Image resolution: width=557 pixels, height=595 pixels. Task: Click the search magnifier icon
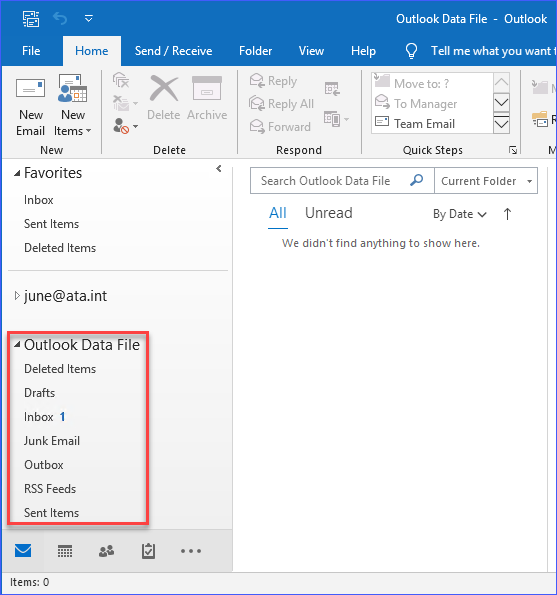(417, 180)
